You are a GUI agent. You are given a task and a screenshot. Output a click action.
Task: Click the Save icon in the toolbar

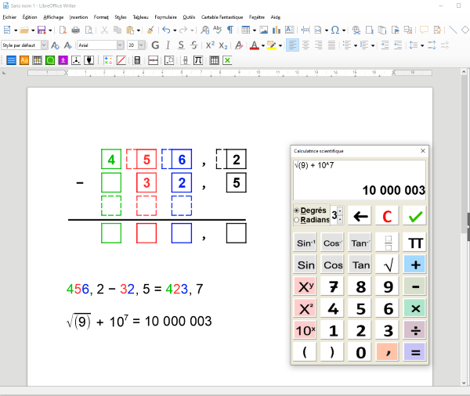pos(41,30)
